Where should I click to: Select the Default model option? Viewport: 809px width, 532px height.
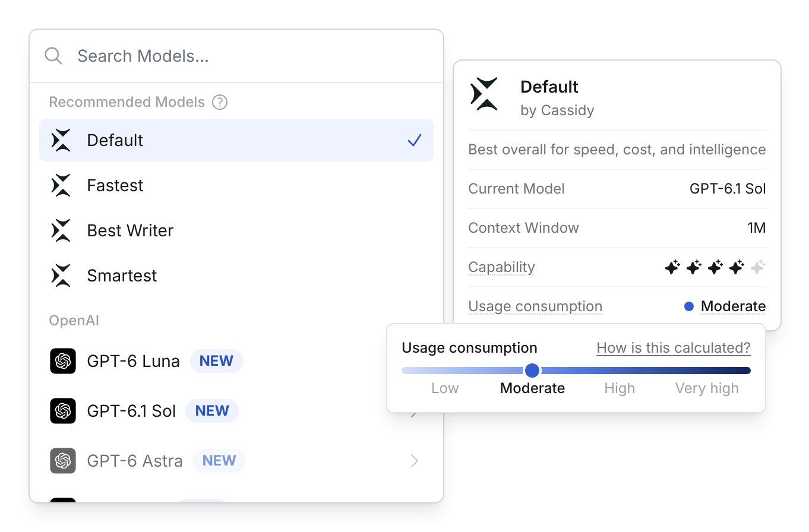point(236,140)
